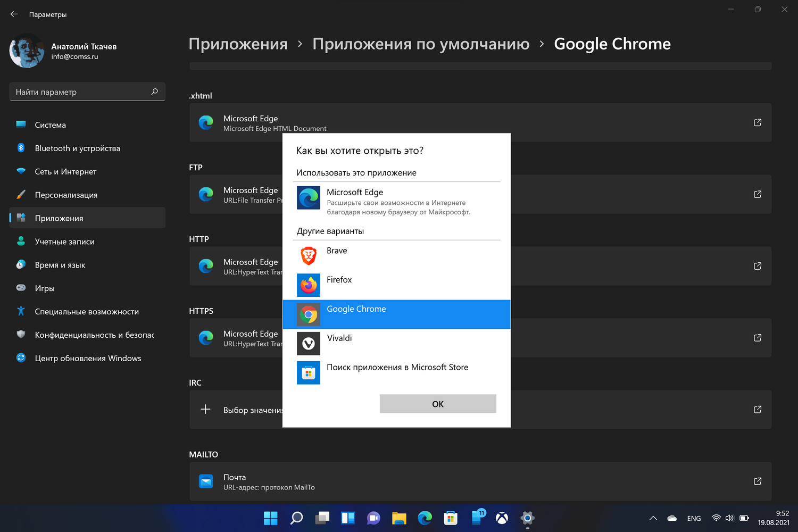Image resolution: width=798 pixels, height=532 pixels.
Task: Choose Firefox from the browser list
Action: pos(396,285)
